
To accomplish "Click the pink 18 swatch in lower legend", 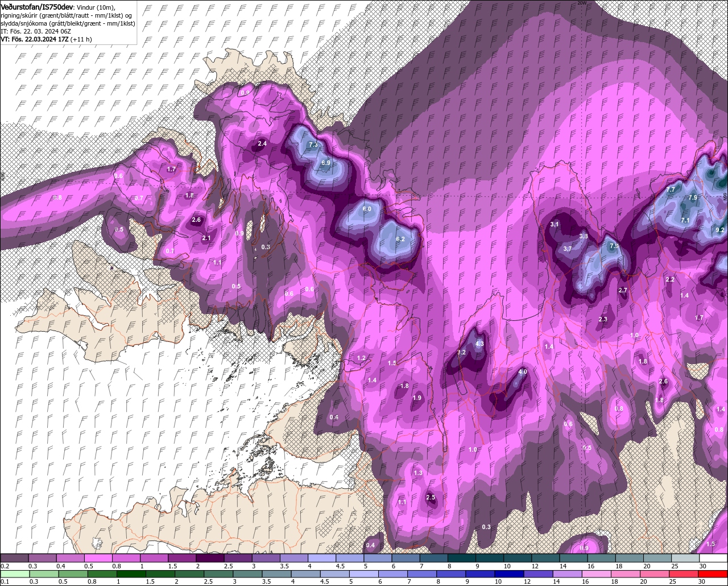I will (x=626, y=573).
